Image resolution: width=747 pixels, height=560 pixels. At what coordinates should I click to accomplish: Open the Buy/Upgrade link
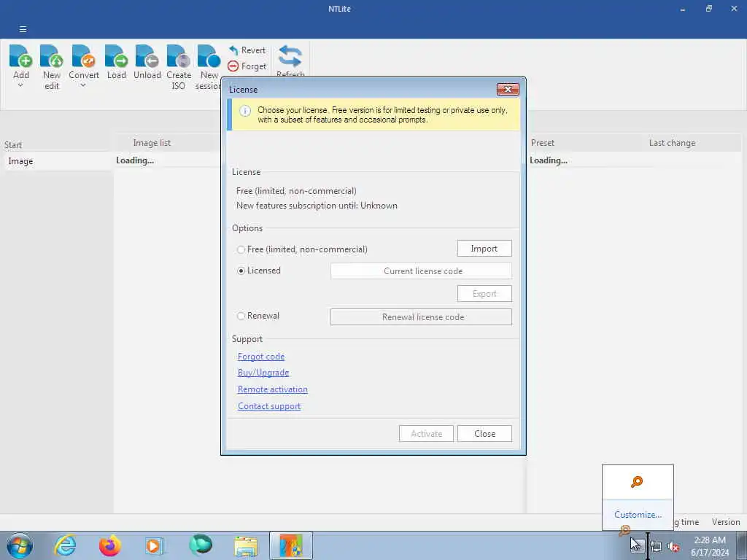tap(263, 373)
